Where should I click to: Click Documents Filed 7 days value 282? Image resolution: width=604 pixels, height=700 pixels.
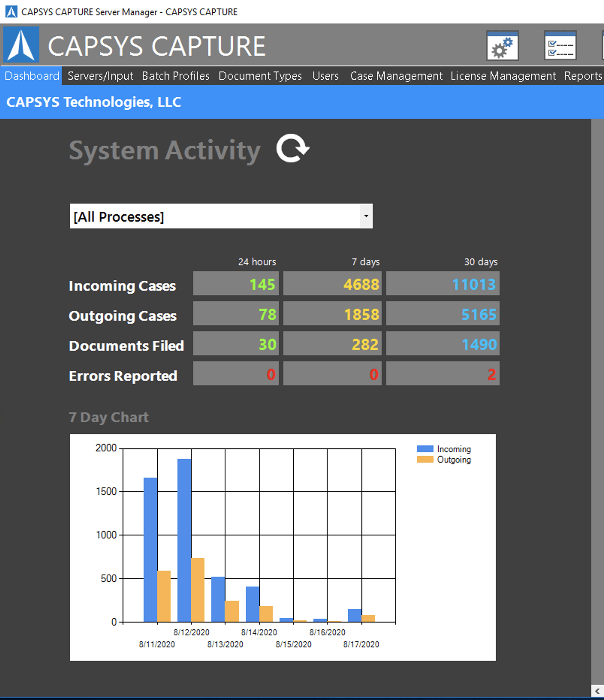(332, 344)
